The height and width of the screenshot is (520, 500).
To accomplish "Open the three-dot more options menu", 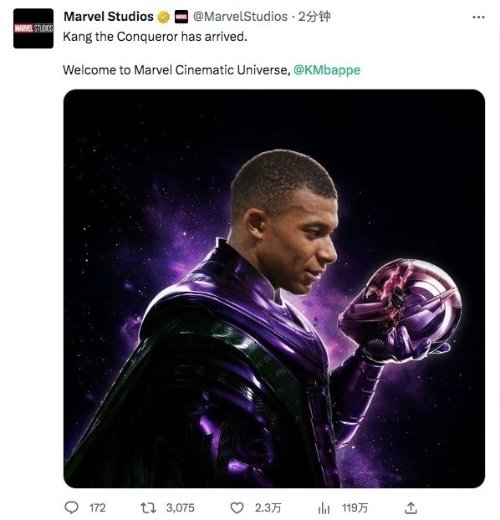I will tap(478, 17).
